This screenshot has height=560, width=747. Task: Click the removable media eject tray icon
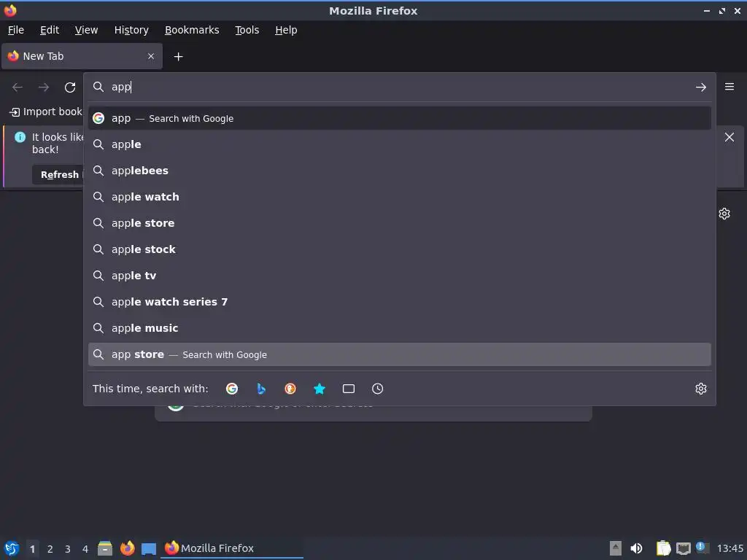(x=616, y=548)
